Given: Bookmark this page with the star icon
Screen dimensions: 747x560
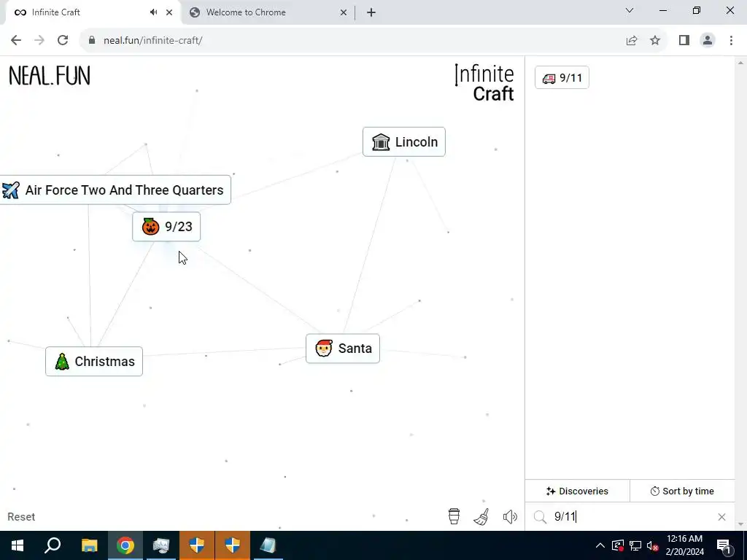Looking at the screenshot, I should [x=655, y=41].
